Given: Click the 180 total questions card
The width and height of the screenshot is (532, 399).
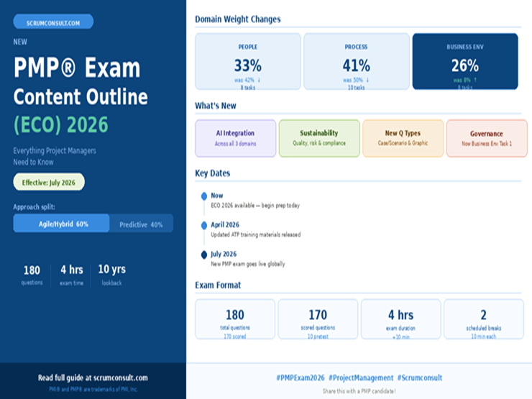Looking at the screenshot, I should (x=235, y=319).
